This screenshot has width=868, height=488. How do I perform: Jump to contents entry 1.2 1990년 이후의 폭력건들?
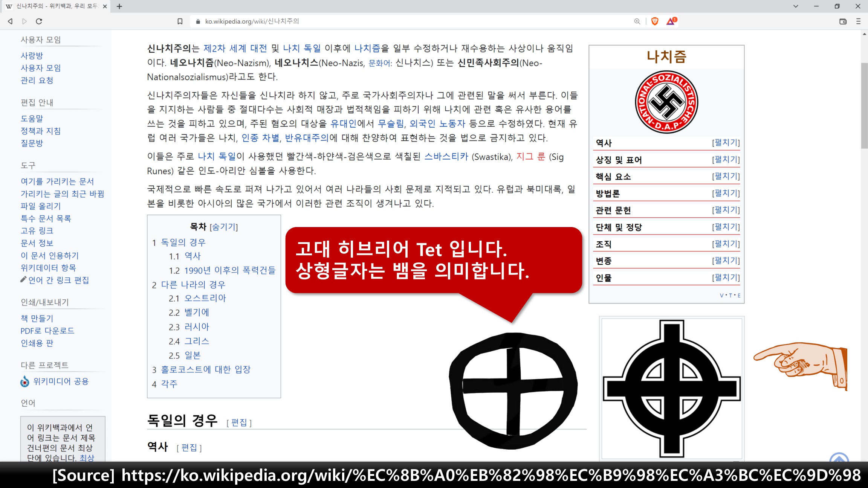click(x=230, y=270)
